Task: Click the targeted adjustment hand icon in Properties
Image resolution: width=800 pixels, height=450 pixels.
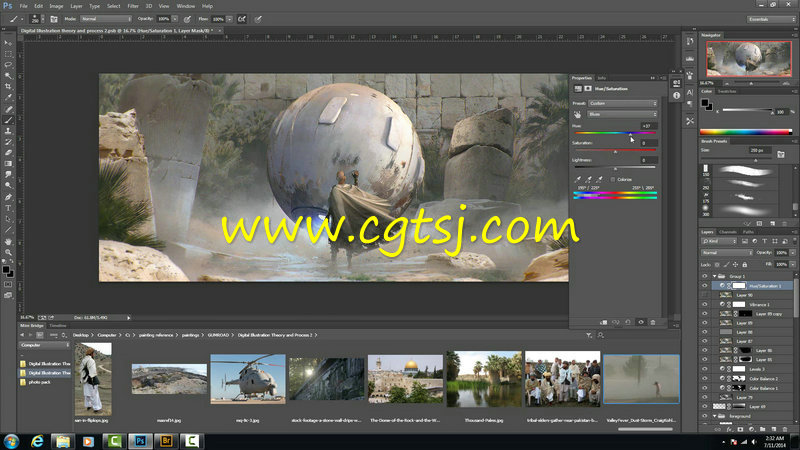Action: [579, 114]
